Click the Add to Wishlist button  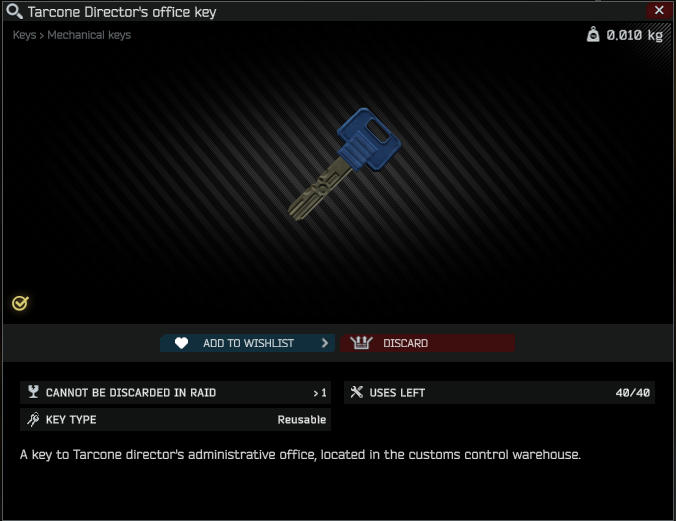click(x=247, y=343)
